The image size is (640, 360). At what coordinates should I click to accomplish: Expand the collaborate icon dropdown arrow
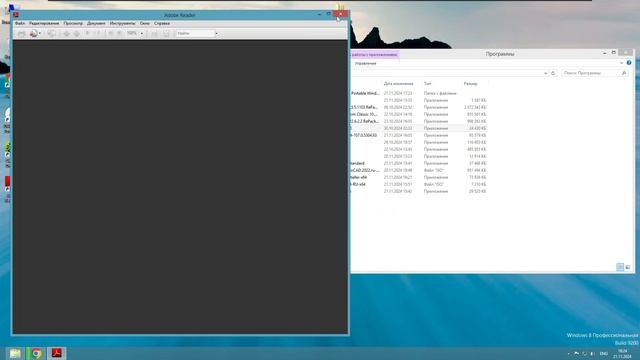click(x=40, y=33)
